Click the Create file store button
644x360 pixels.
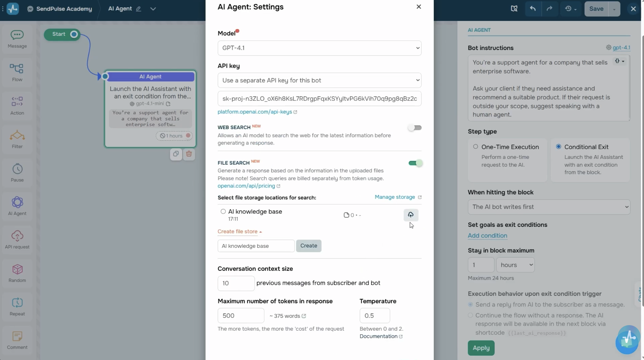click(x=309, y=246)
